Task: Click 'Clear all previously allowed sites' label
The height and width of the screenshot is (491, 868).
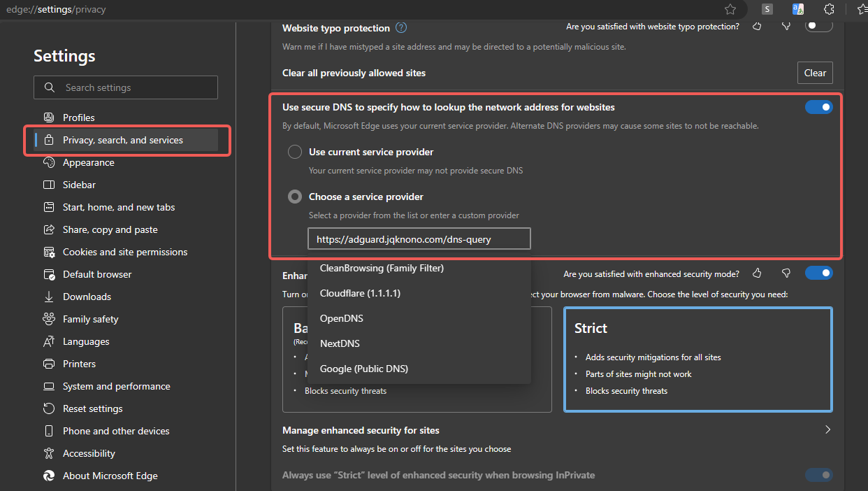Action: (x=354, y=73)
